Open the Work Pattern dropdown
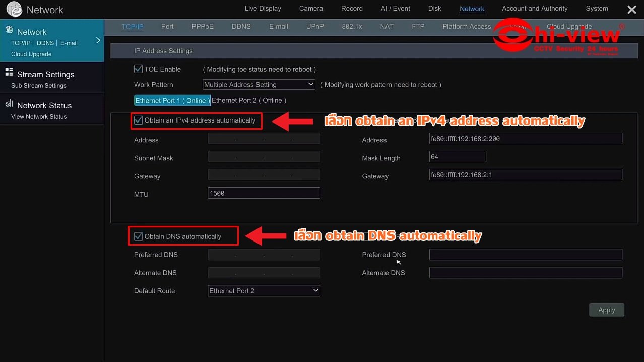Viewport: 644px width, 362px height. click(x=259, y=85)
